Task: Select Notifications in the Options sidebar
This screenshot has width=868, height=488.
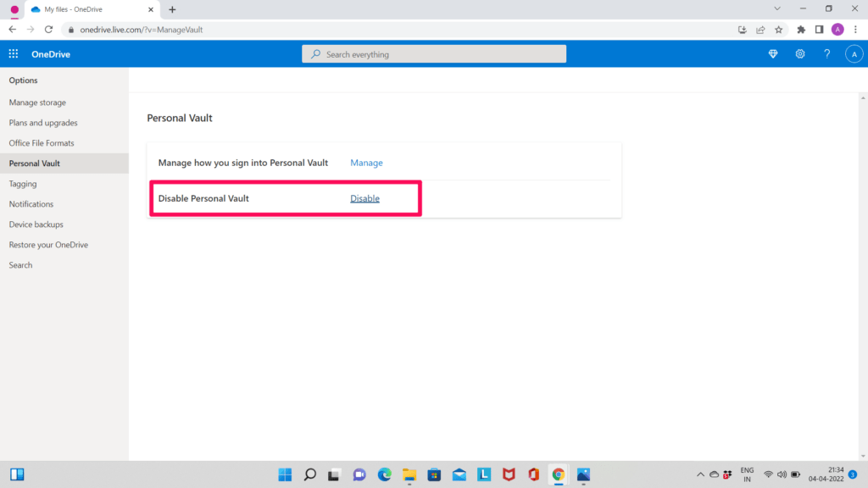Action: click(x=31, y=203)
